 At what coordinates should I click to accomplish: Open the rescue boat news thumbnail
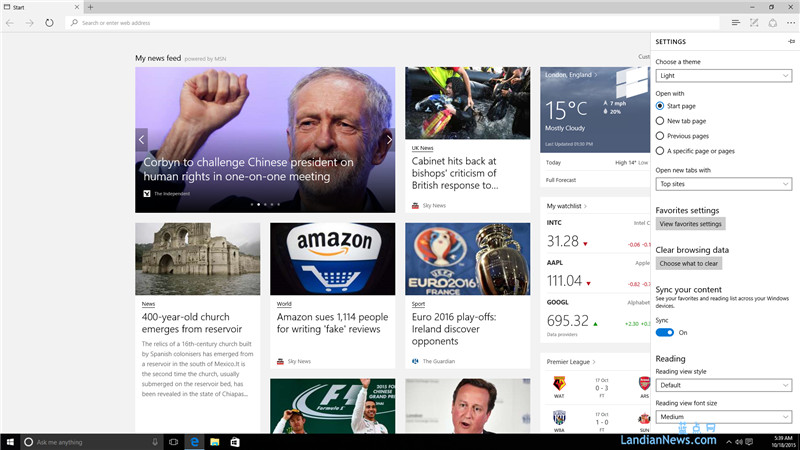467,103
